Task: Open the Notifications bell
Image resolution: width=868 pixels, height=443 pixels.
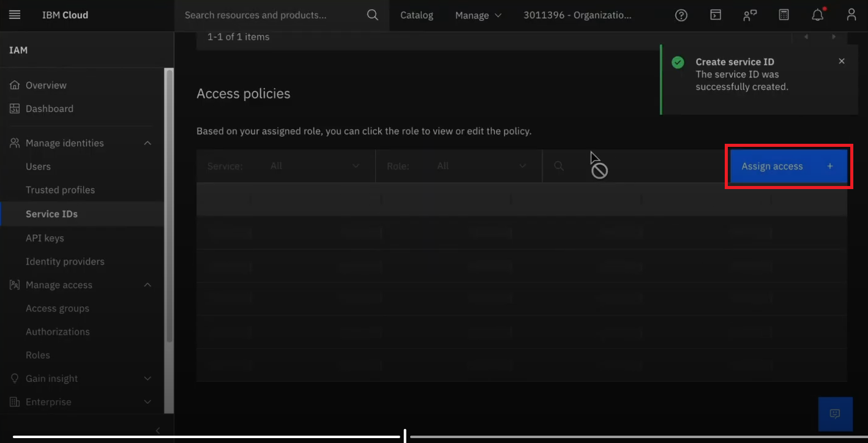Action: pyautogui.click(x=817, y=15)
